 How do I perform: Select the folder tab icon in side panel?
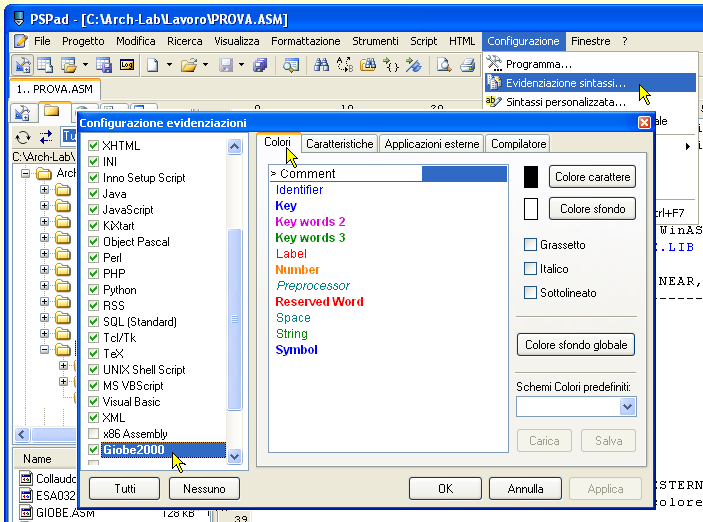click(x=52, y=111)
